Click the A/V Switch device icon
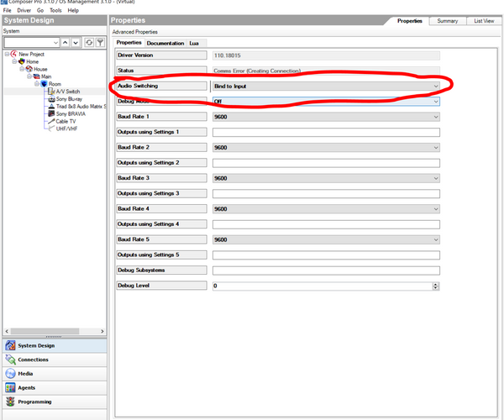 [x=51, y=92]
